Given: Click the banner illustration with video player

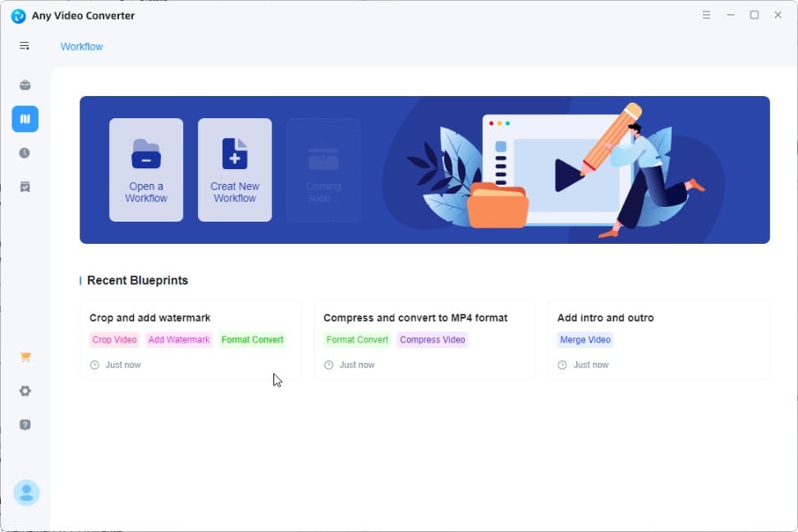Looking at the screenshot, I should tap(557, 171).
